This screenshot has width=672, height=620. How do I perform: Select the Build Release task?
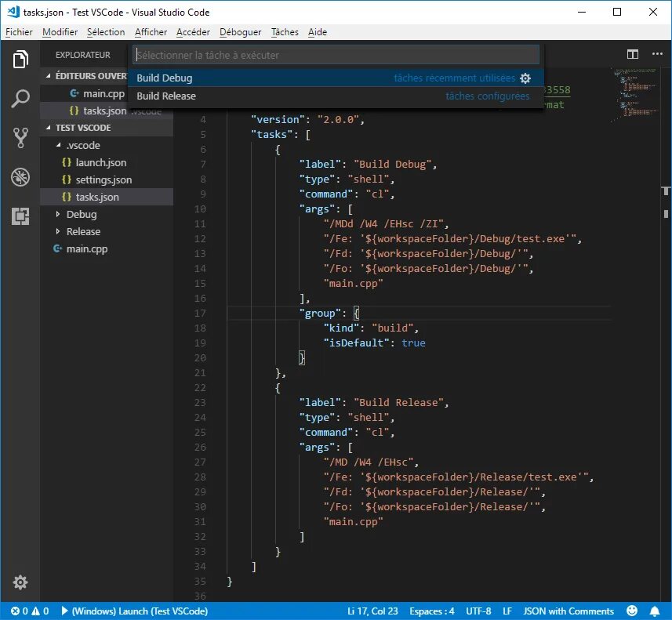(x=336, y=96)
